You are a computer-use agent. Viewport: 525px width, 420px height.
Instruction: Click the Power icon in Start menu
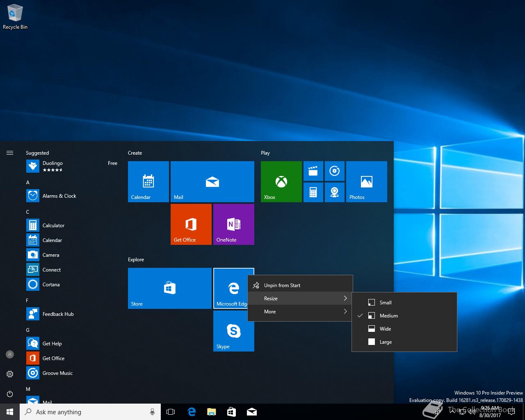(x=10, y=394)
